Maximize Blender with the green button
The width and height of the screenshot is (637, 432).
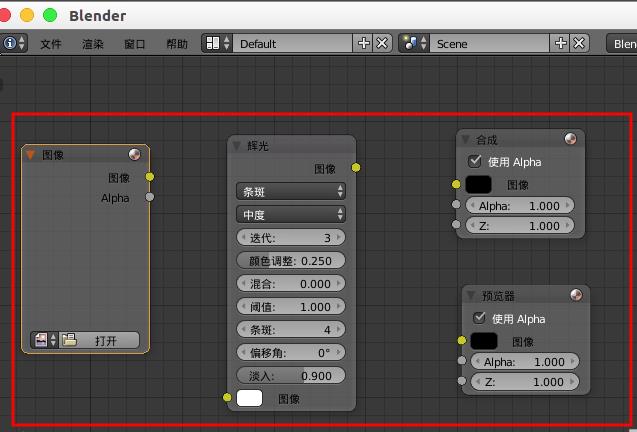click(50, 15)
